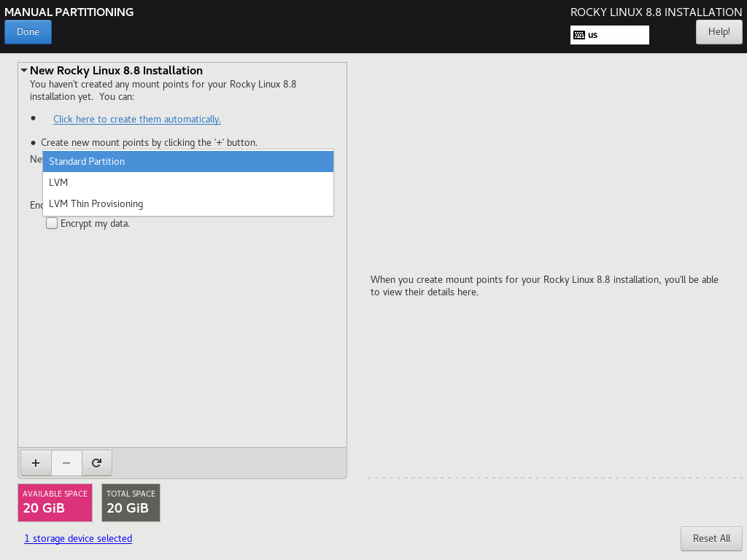Choose LVM as the partitioning scheme
Image resolution: width=747 pixels, height=560 pixels.
[188, 182]
